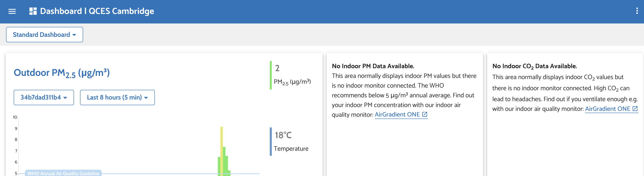Viewport: 644px width, 176px height.
Task: Click the blue Temperature indicator bar
Action: (271, 141)
